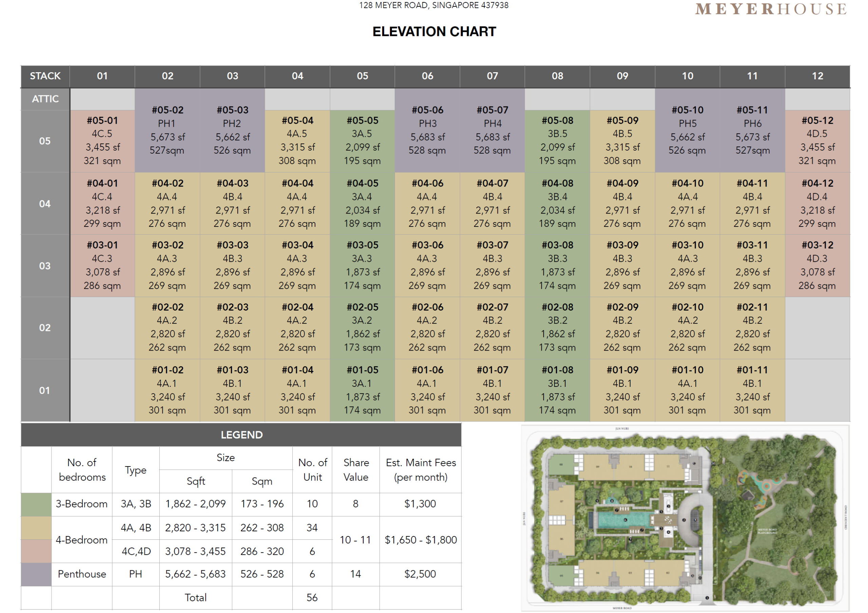Select penthouse unit #05-02 PH1

[167, 130]
